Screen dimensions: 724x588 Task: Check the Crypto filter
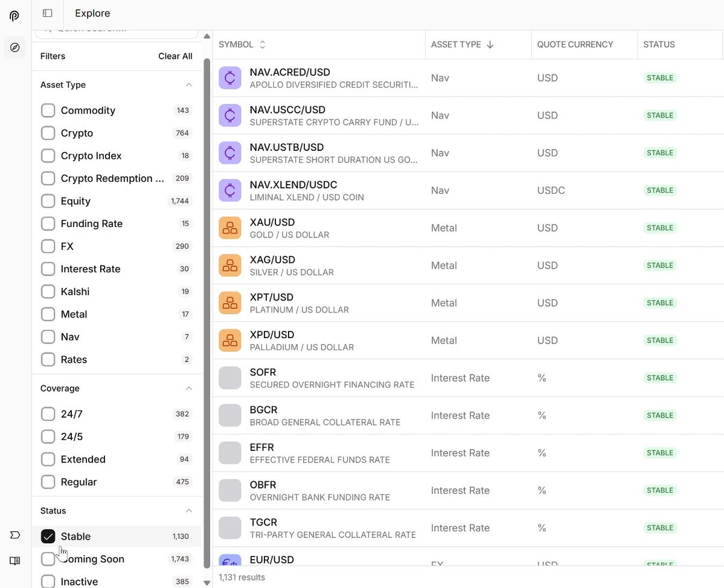pos(48,133)
